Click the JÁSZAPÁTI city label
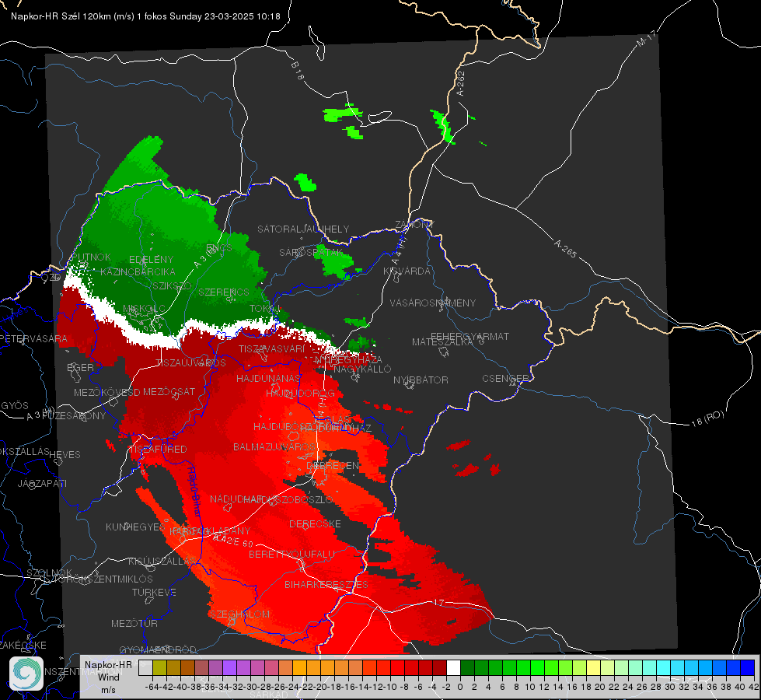Viewport: 761px width, 700px height. point(42,483)
